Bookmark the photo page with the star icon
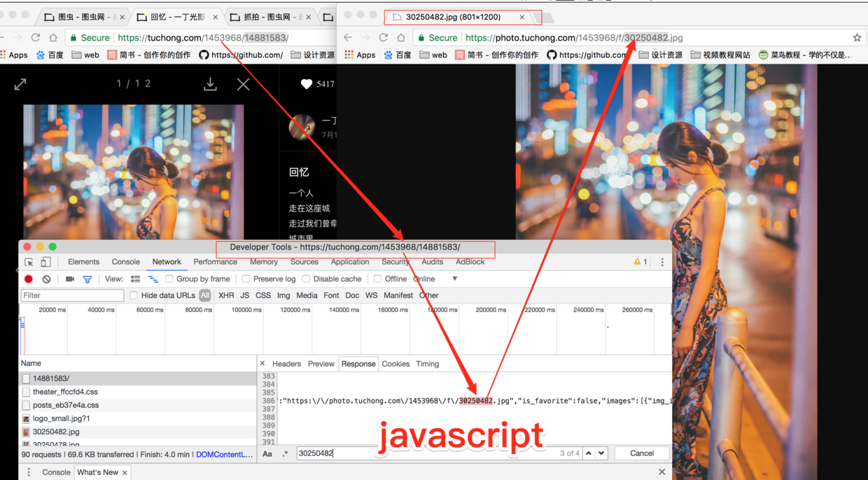The image size is (868, 480). 857,38
